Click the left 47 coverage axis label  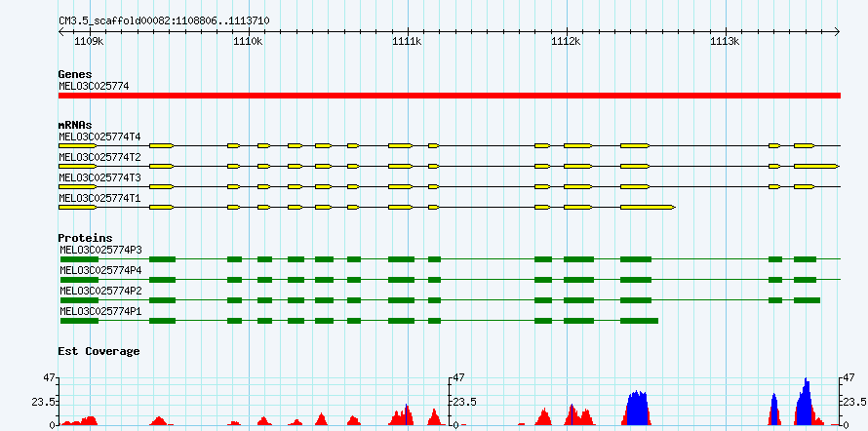pyautogui.click(x=49, y=378)
